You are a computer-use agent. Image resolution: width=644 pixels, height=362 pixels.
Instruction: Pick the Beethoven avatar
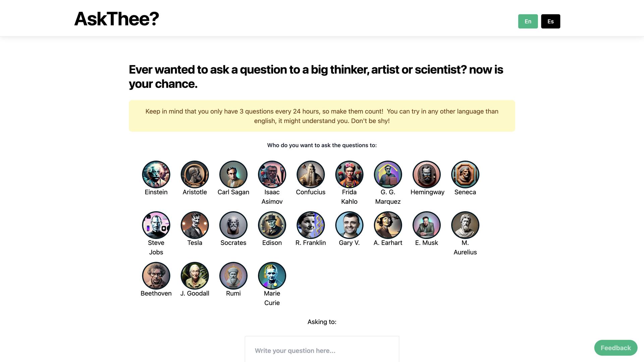(156, 276)
